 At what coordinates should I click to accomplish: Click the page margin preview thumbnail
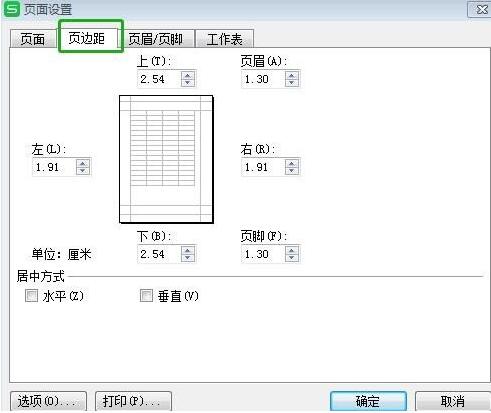coord(166,159)
